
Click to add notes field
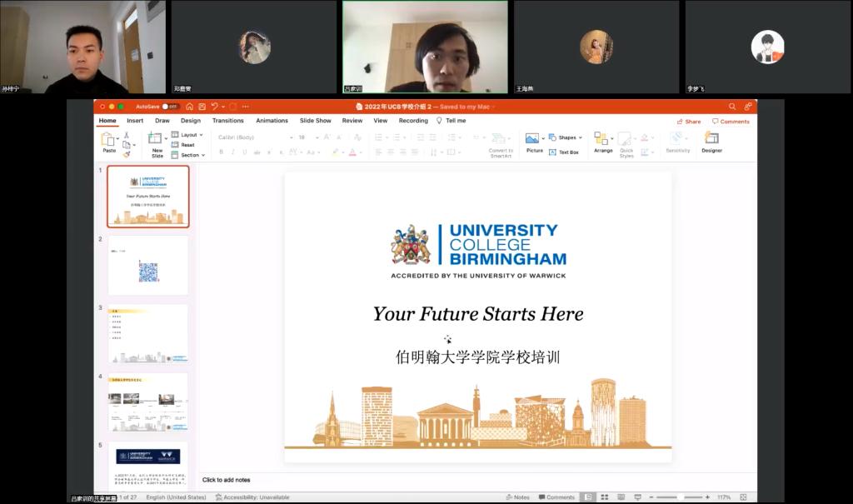(x=226, y=480)
